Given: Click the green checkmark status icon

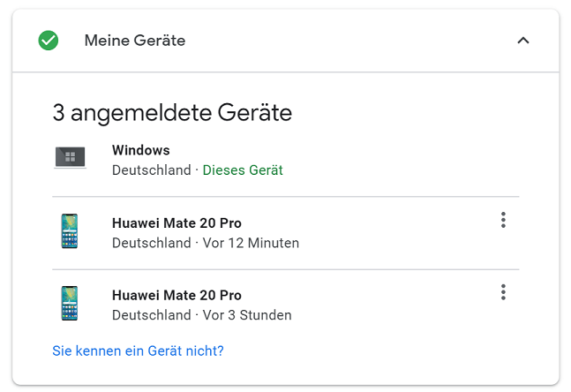Looking at the screenshot, I should tap(49, 41).
